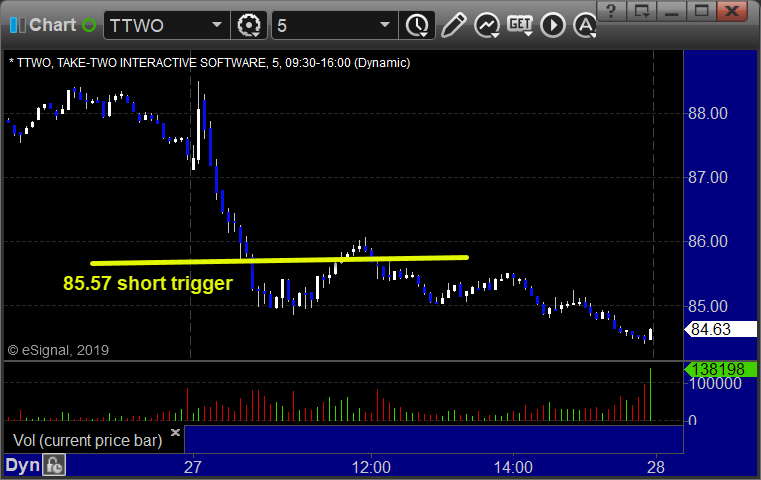Click the 86.00 price axis label
Viewport: 761px width, 480px height.
tap(708, 241)
